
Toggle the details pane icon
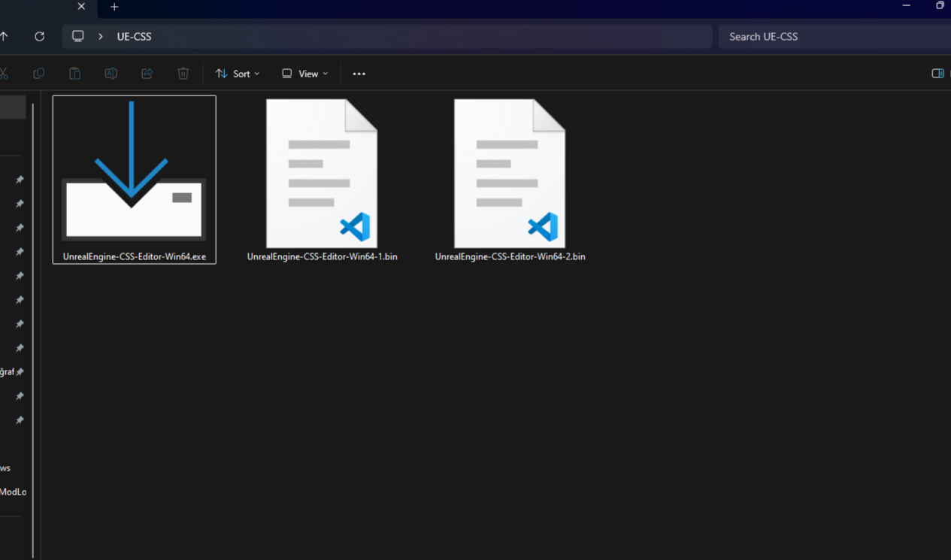pyautogui.click(x=937, y=74)
